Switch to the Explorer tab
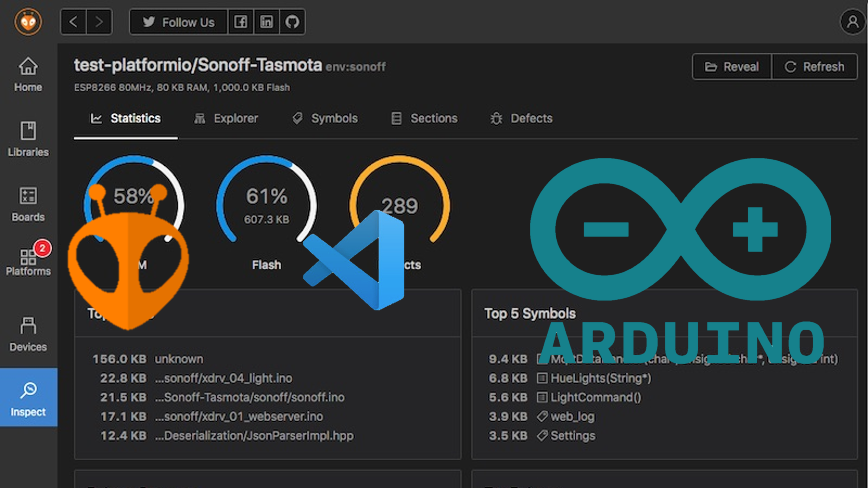The image size is (868, 488). (226, 119)
